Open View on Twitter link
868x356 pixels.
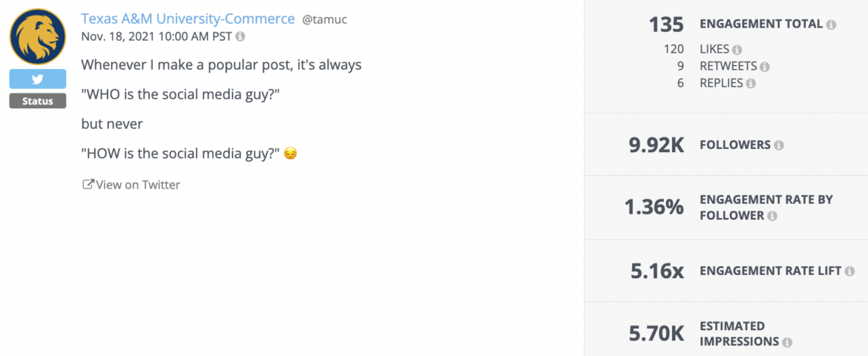pos(131,185)
